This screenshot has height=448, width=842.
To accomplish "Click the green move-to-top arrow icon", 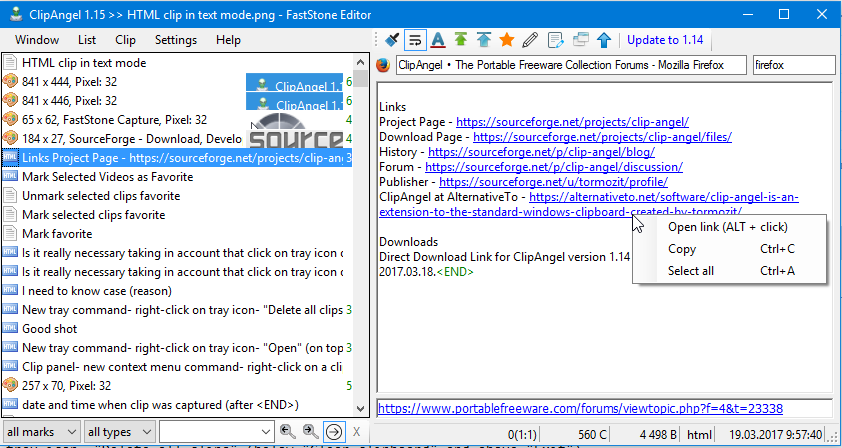I will coord(460,40).
